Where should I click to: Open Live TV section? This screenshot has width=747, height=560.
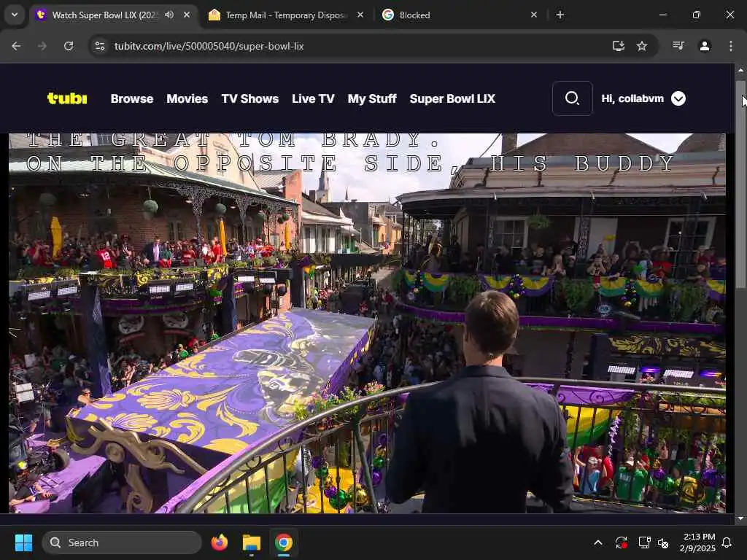pos(313,98)
